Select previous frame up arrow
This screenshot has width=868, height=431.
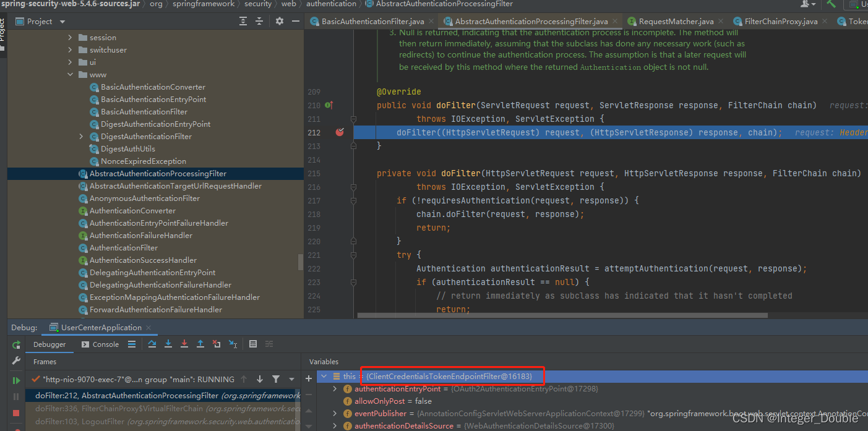coord(244,379)
